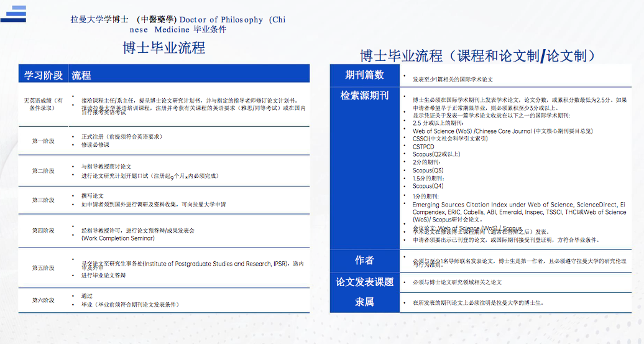
Task: Click the 无英语成绩（有条件录取）row label
Action: pyautogui.click(x=43, y=104)
